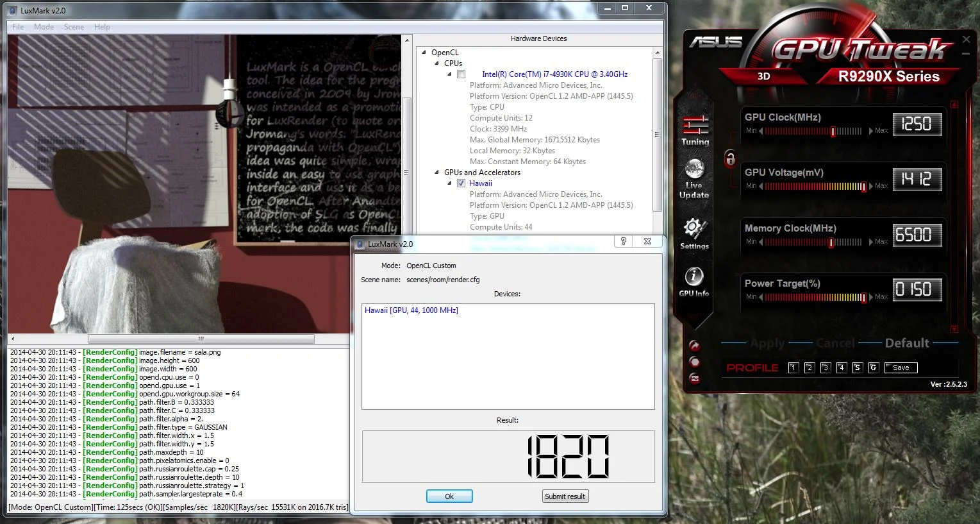
Task: Click the Memory Clock slider handle
Action: click(x=831, y=242)
